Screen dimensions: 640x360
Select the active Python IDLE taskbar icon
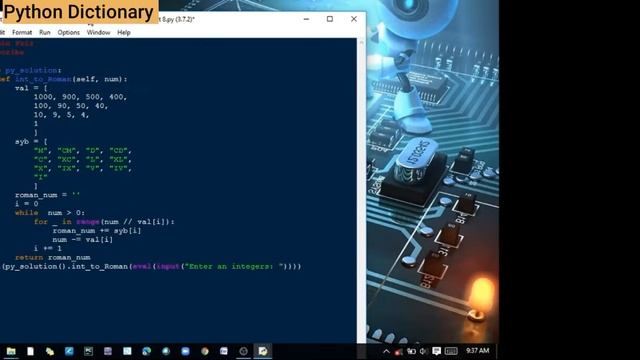[x=263, y=351]
